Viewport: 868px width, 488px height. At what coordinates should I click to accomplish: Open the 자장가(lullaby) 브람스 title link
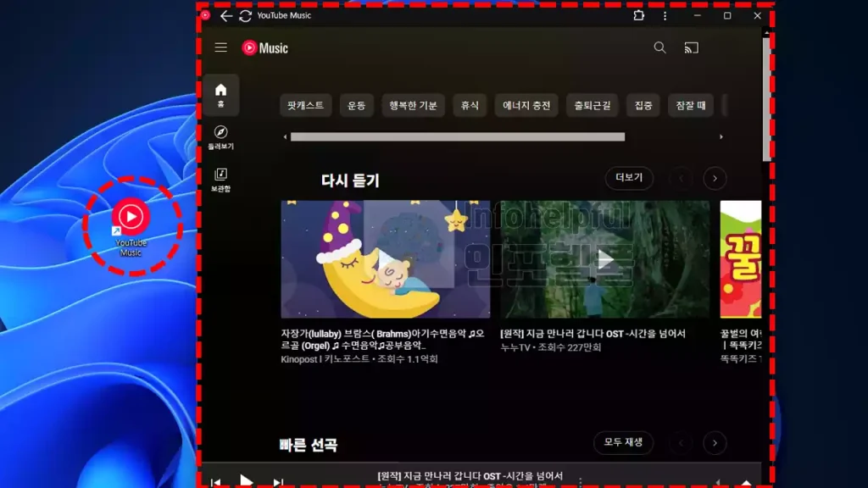382,339
